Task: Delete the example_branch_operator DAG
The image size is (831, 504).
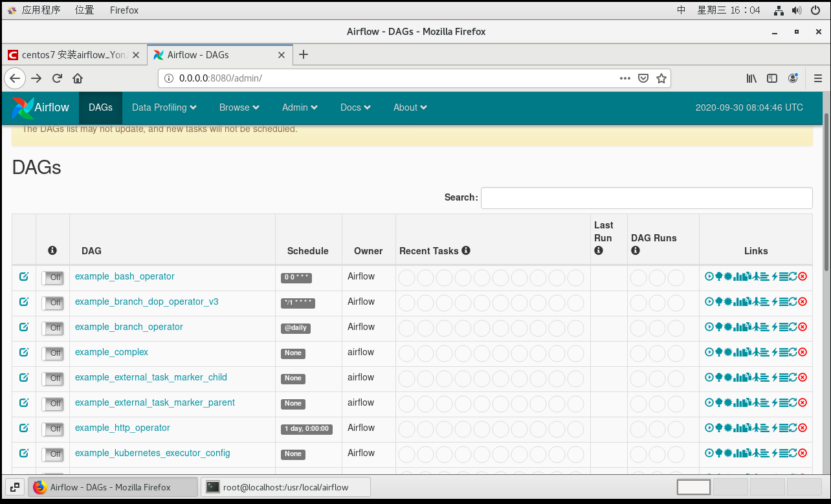Action: [803, 327]
